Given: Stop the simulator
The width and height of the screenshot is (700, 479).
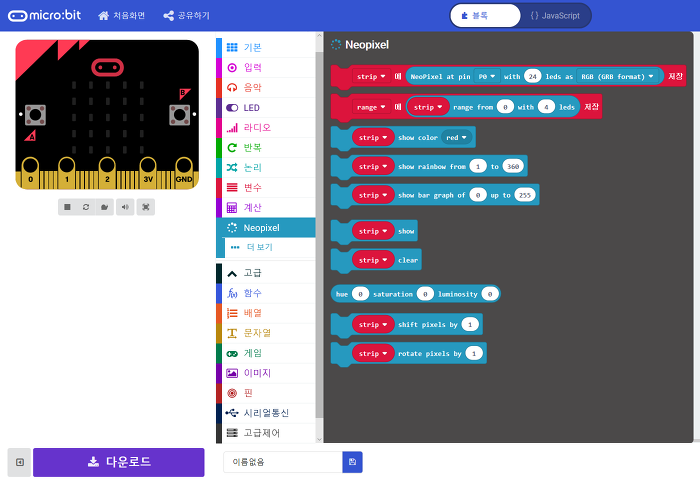Looking at the screenshot, I should click(x=67, y=207).
